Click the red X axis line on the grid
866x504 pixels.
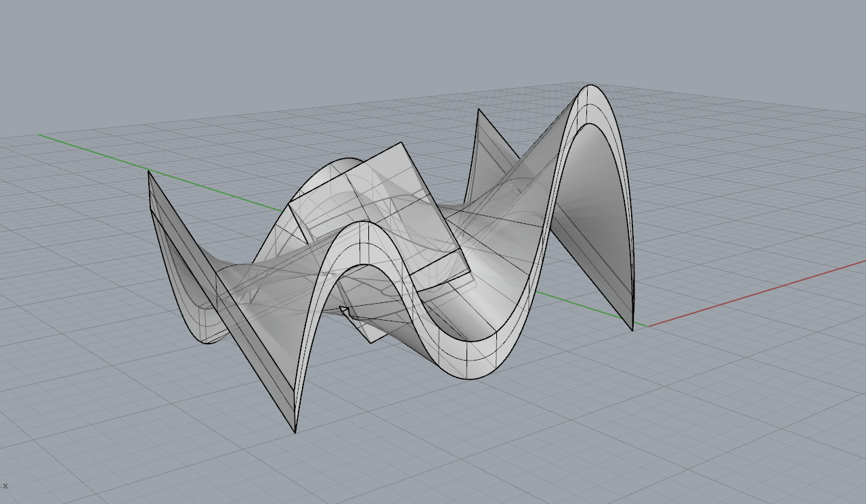click(757, 293)
